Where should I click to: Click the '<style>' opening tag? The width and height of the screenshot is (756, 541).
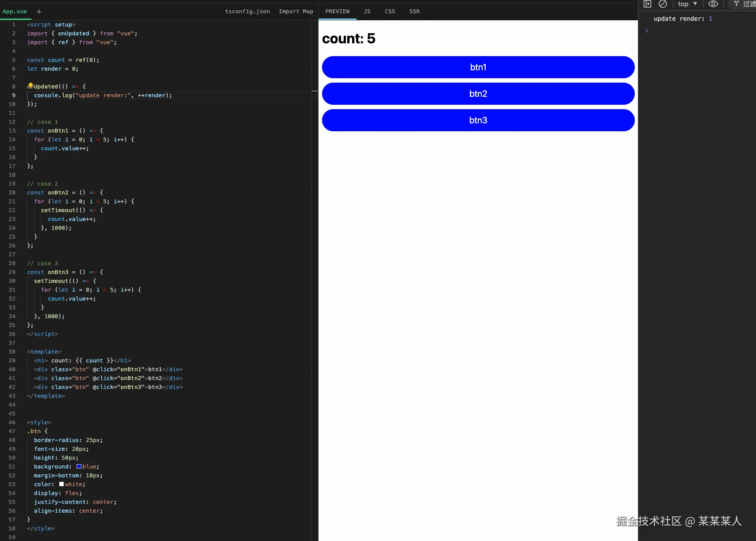point(39,423)
